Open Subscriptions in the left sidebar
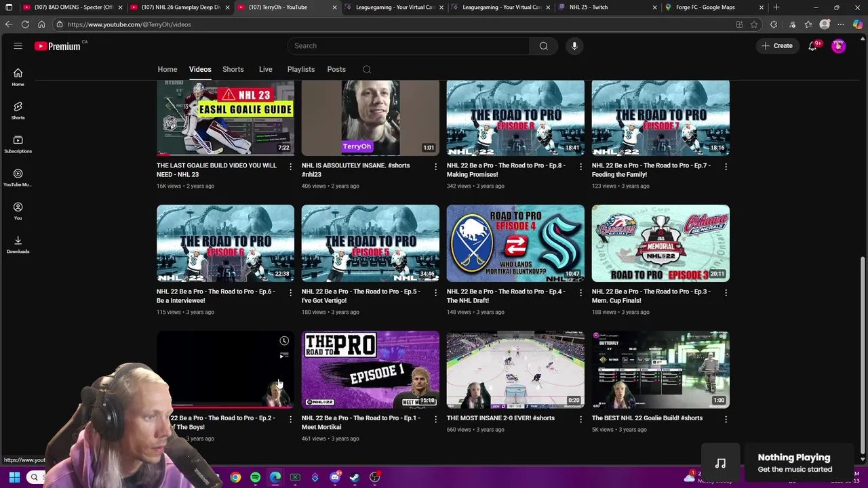868x488 pixels. coord(18,144)
